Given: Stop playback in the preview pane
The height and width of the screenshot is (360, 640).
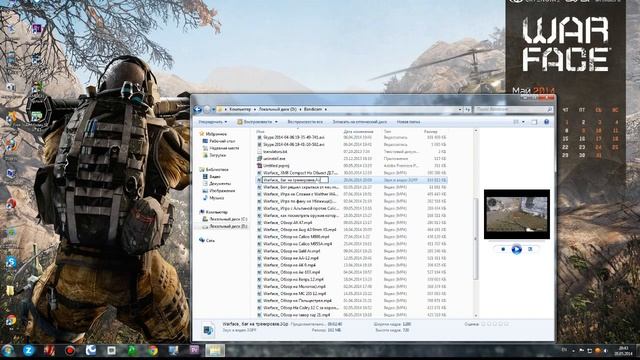Looking at the screenshot, I should click(503, 249).
